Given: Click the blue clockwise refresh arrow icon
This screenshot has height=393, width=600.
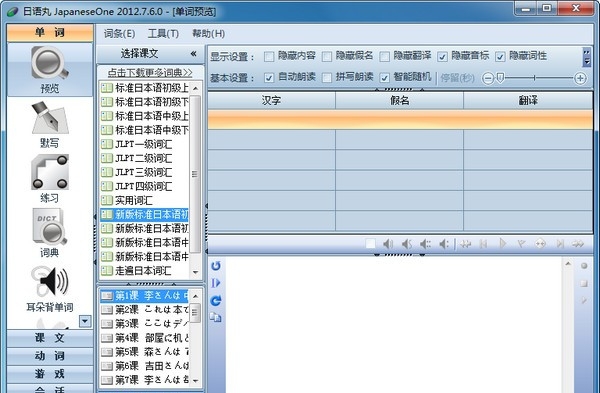Looking at the screenshot, I should 216,301.
